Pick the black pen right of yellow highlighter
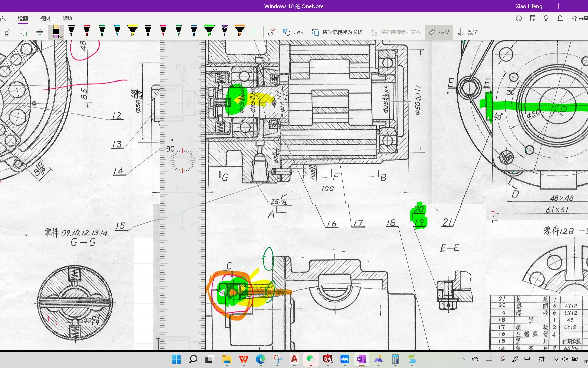588x368 pixels. click(148, 30)
